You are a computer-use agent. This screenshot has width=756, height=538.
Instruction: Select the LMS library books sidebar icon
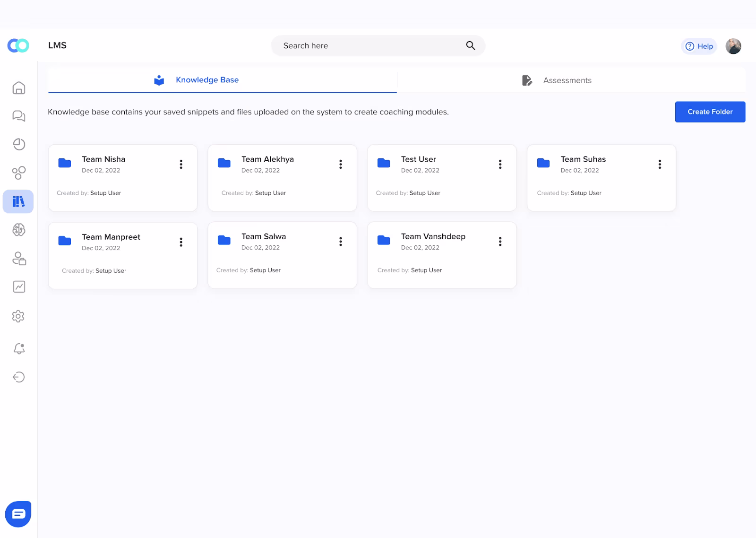pyautogui.click(x=18, y=201)
